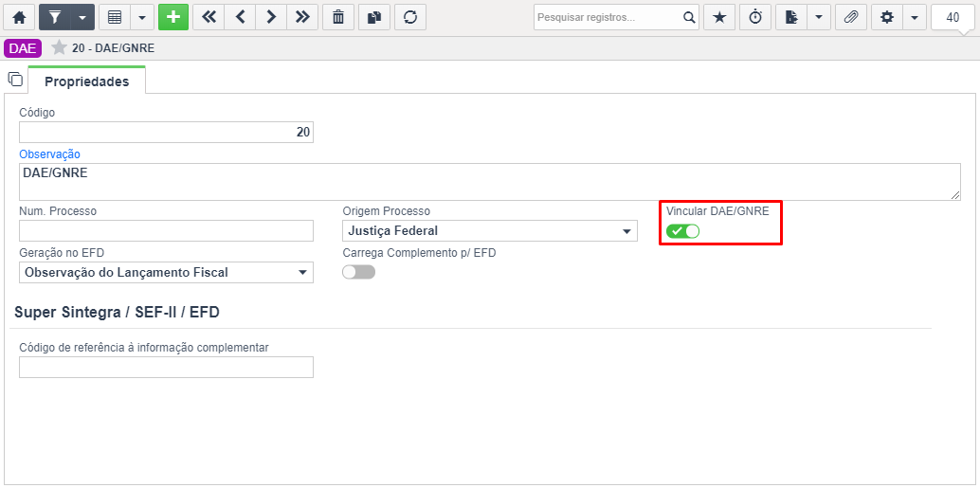Open the stopwatch timer icon

pyautogui.click(x=755, y=17)
